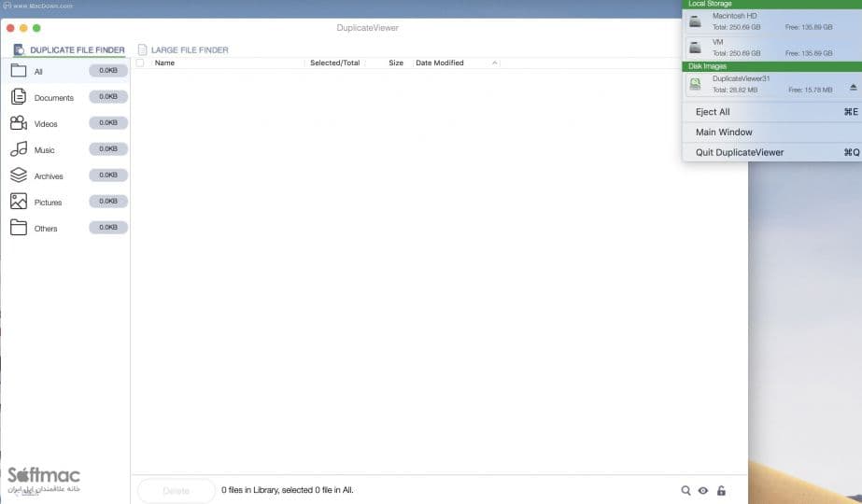The height and width of the screenshot is (504, 862).
Task: Toggle the Date Modified sort arrow
Action: (495, 63)
